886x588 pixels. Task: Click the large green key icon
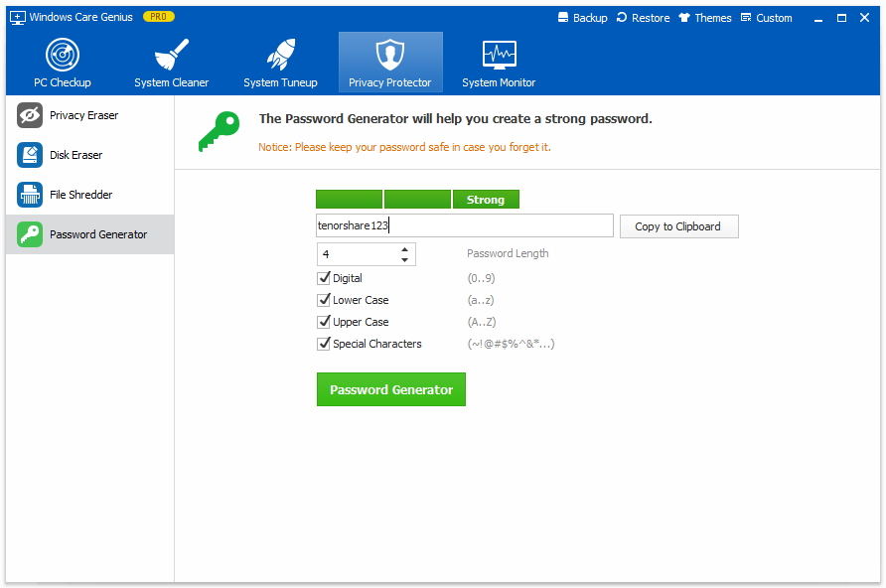(219, 131)
